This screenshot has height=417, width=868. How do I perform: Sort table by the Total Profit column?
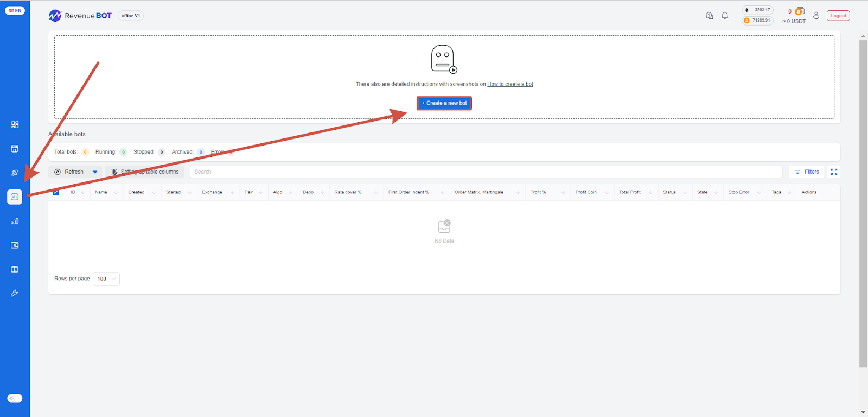[630, 192]
